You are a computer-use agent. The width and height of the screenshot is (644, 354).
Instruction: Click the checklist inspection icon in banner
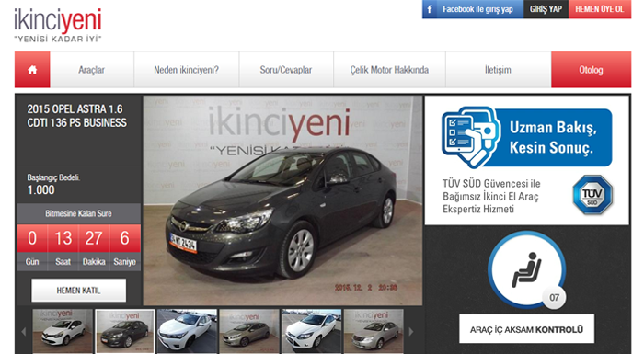[470, 137]
